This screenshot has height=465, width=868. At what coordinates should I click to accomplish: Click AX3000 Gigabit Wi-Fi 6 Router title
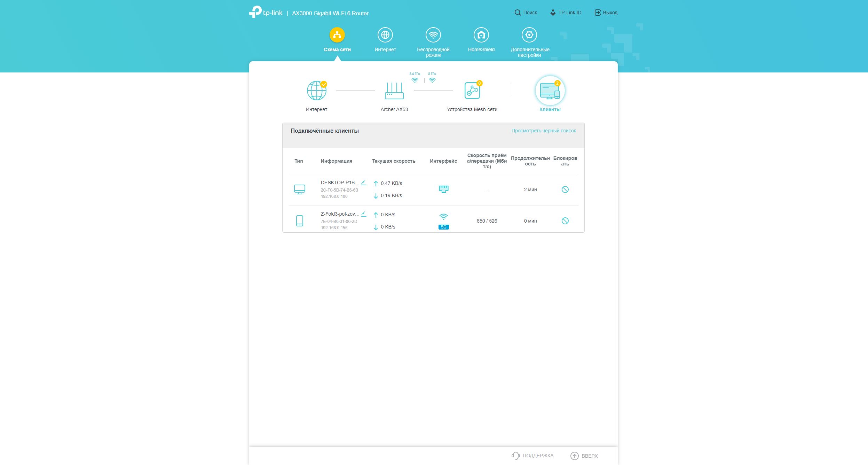(330, 13)
